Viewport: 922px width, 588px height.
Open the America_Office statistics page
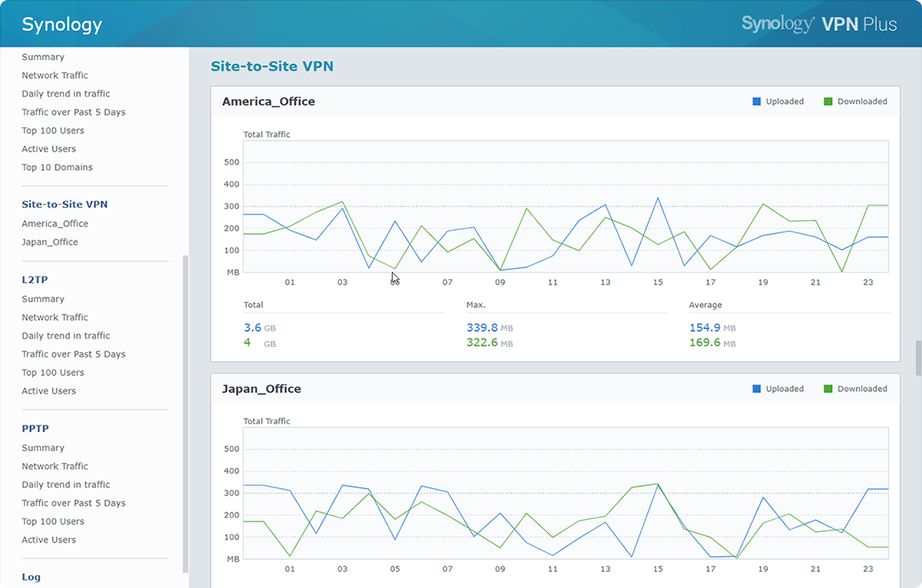[x=55, y=223]
